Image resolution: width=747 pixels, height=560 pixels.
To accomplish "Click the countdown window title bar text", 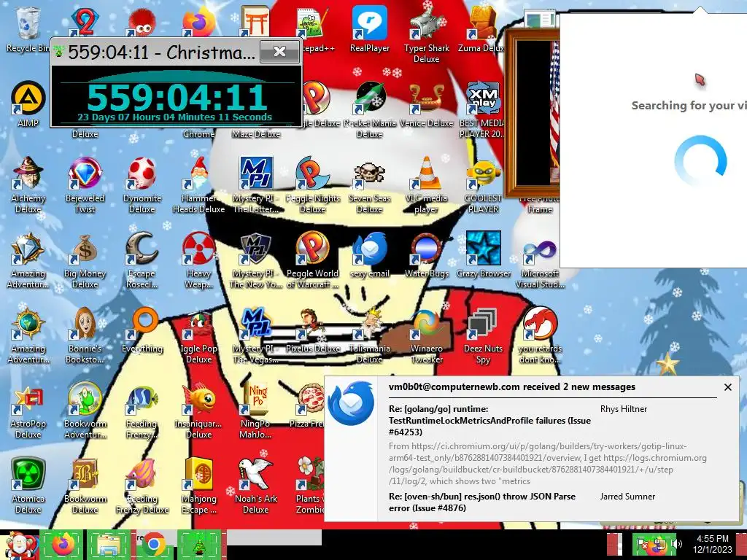I will pos(161,52).
